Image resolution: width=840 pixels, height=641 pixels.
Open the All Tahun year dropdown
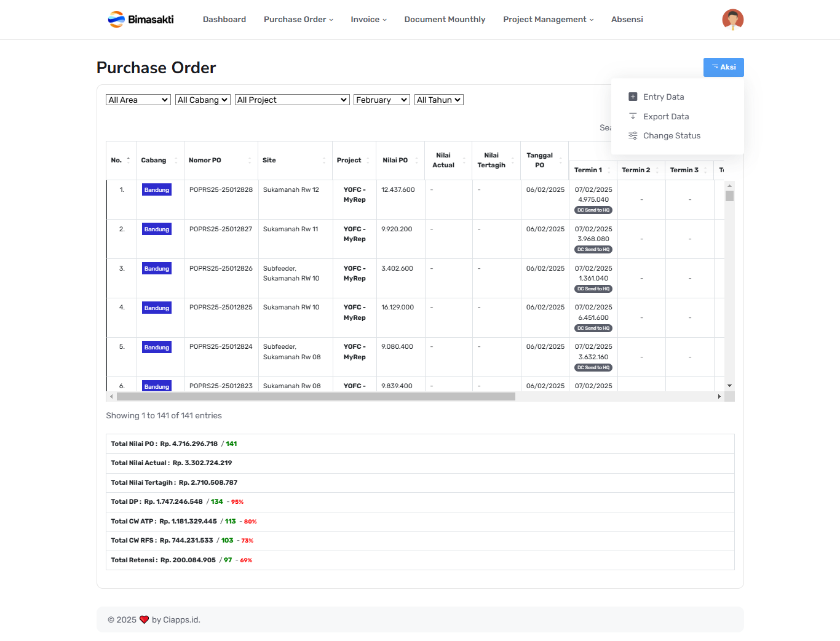coord(438,100)
